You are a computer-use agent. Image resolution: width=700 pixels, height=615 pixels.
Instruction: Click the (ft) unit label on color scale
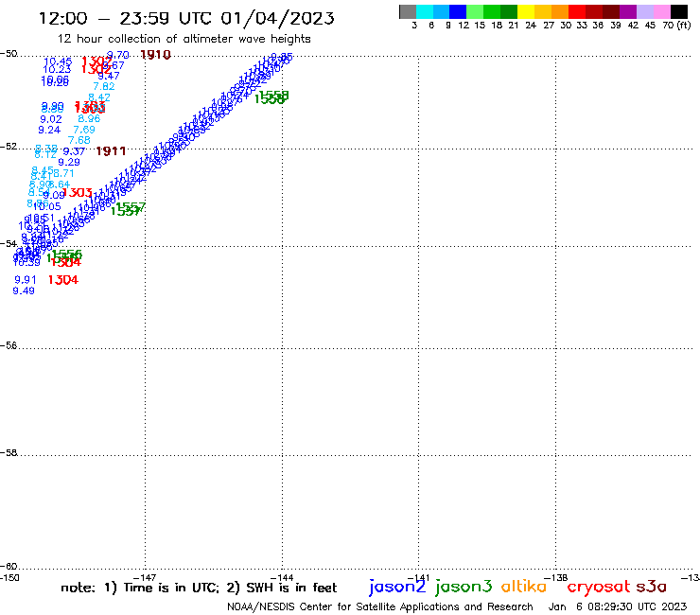[684, 25]
